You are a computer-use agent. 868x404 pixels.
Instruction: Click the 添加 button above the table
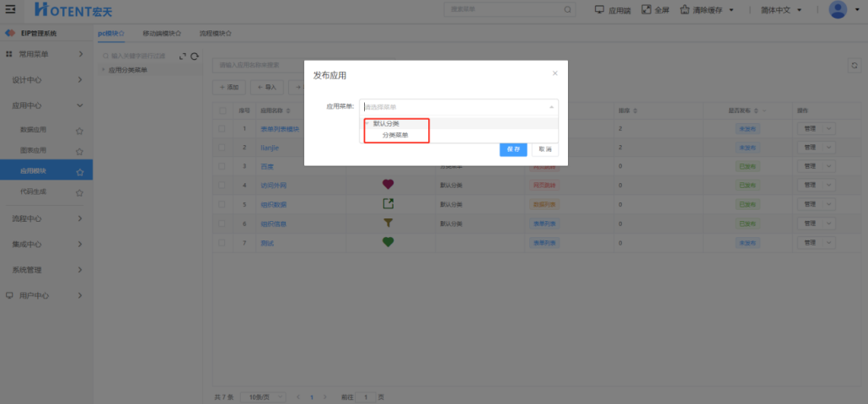tap(228, 87)
